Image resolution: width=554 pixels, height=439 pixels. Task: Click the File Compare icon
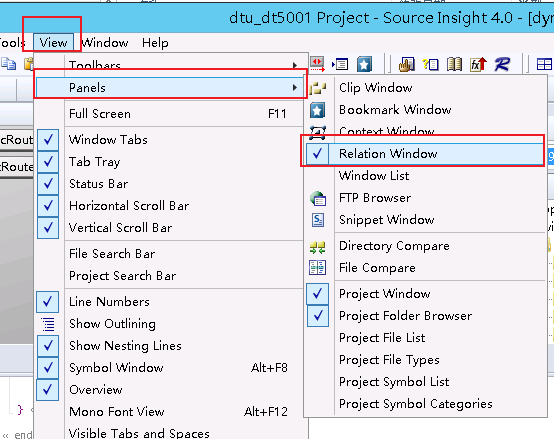(317, 267)
